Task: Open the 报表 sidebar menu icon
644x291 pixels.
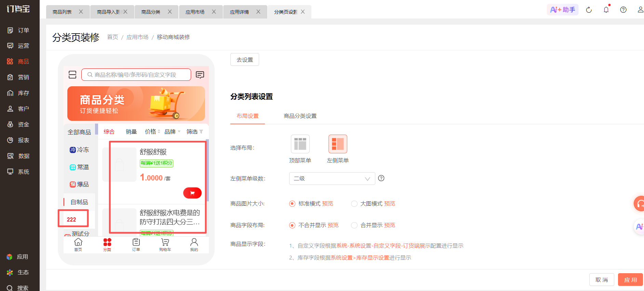Action: 10,140
